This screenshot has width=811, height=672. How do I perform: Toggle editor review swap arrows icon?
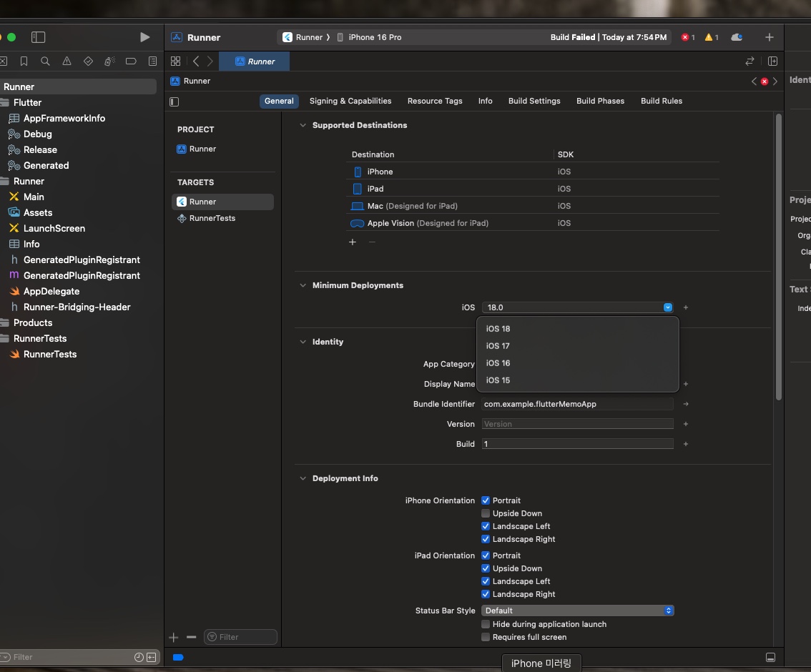point(749,61)
